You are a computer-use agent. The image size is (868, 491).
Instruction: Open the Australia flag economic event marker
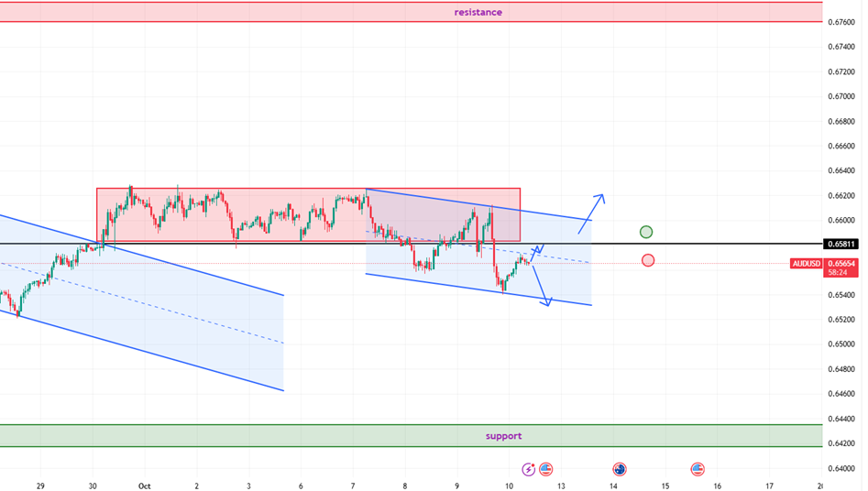click(620, 469)
